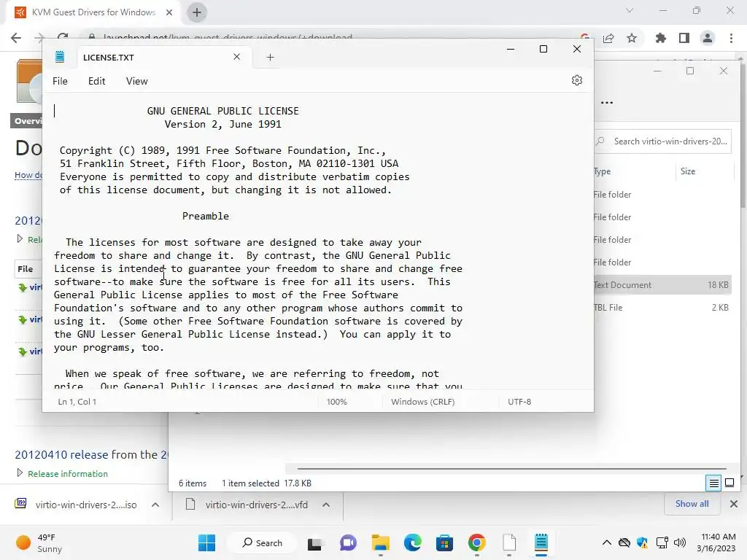The image size is (747, 560).
Task: Sort File Explorer by Size column
Action: click(x=688, y=171)
